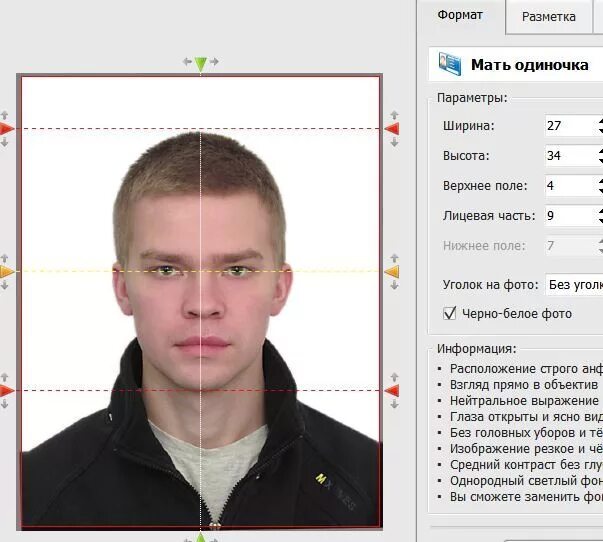Select the left red head-top line marker
This screenshot has width=603, height=542.
(x=7, y=128)
